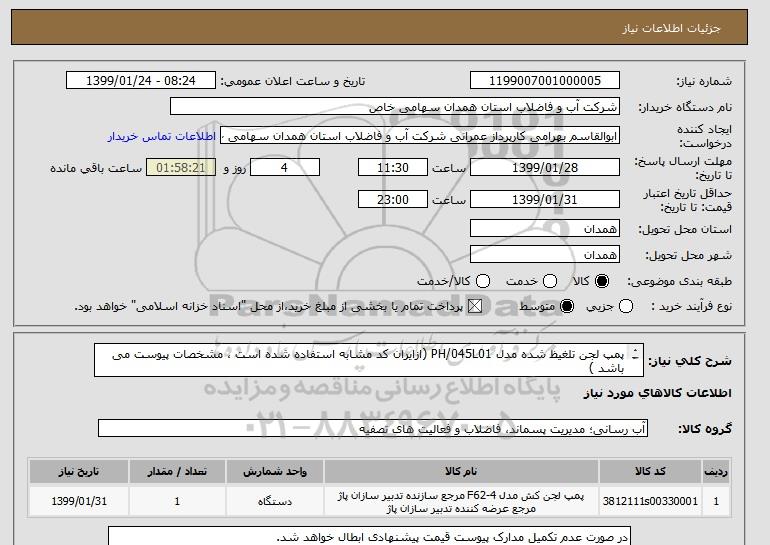Click the نام کالا column header
The image size is (770, 545).
coord(461,471)
